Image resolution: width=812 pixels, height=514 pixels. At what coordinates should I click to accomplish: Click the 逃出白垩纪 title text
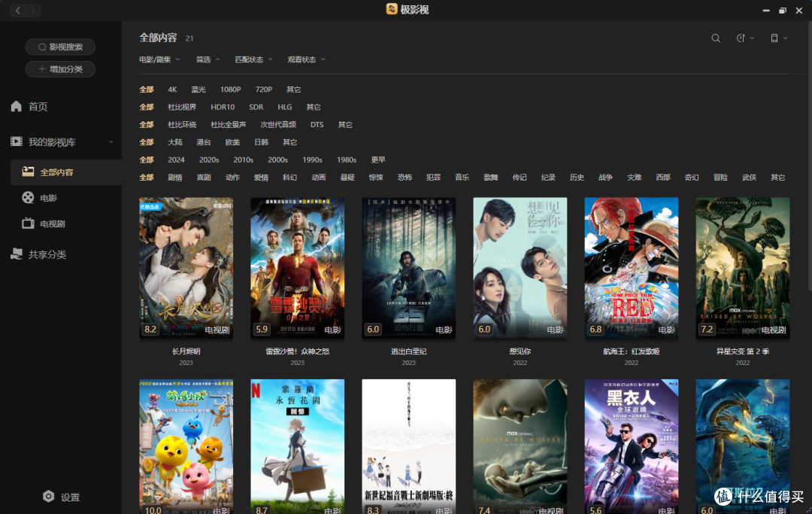tap(408, 351)
